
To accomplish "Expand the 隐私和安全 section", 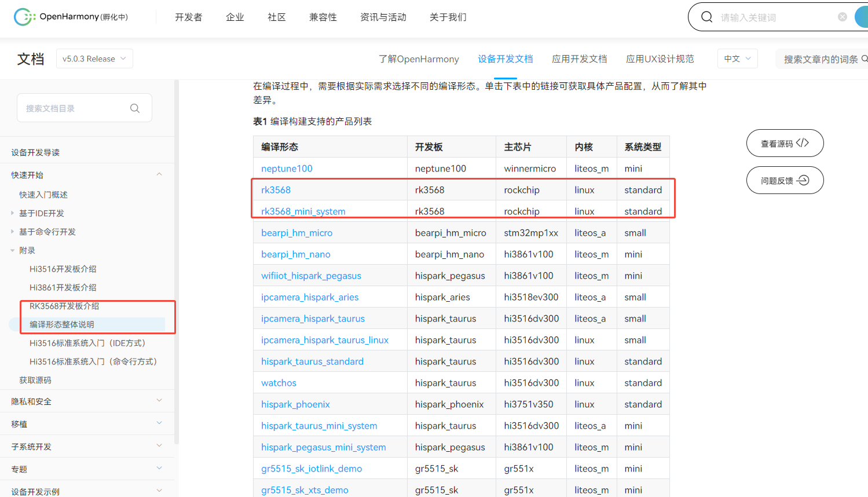I will (159, 401).
